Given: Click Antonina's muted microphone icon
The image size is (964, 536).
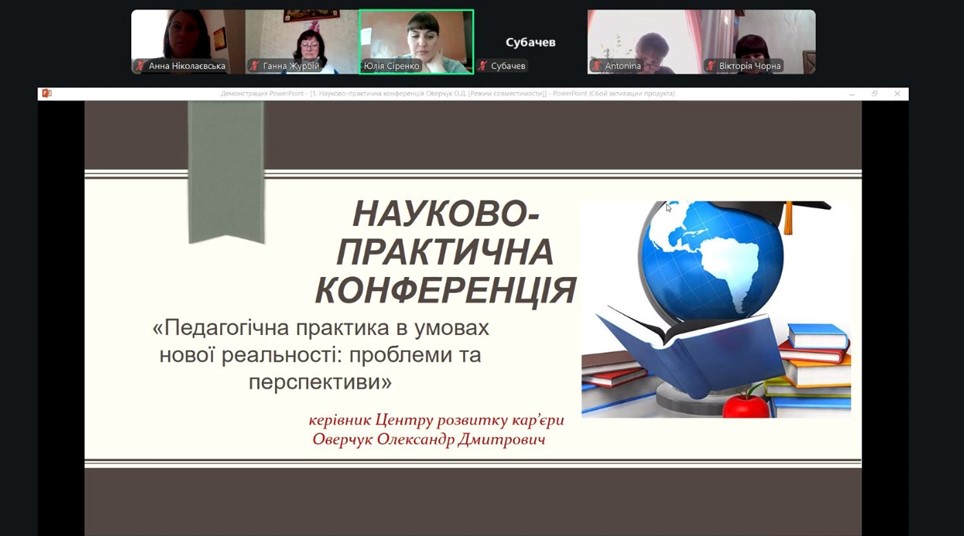Looking at the screenshot, I should pyautogui.click(x=597, y=67).
